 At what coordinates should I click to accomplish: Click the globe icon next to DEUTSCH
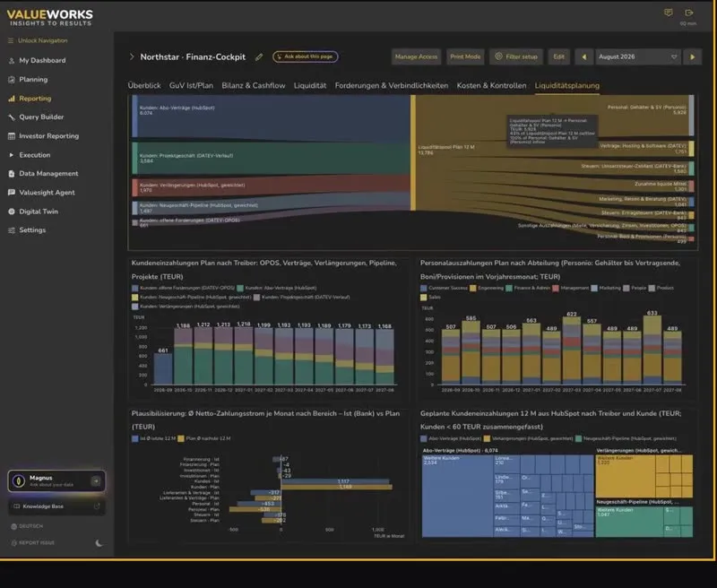click(13, 526)
